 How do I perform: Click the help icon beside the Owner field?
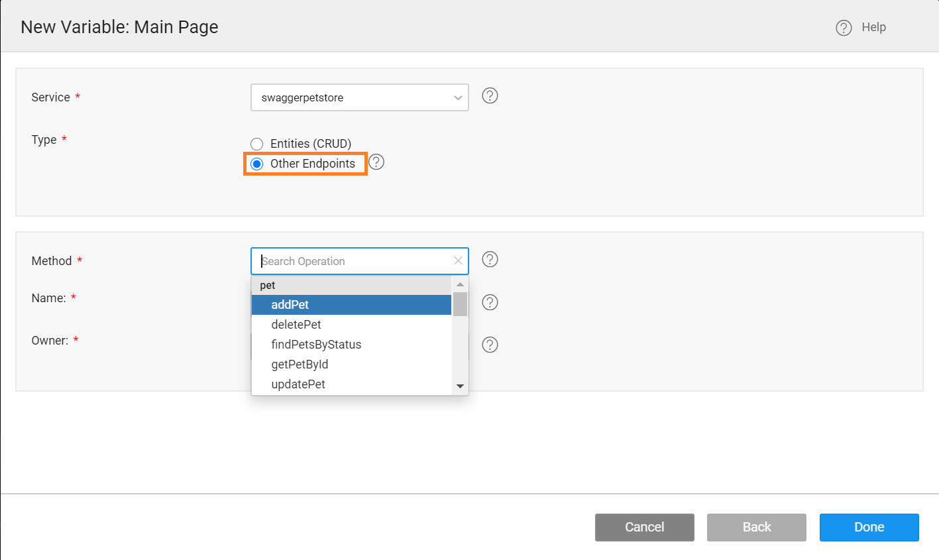(x=490, y=345)
